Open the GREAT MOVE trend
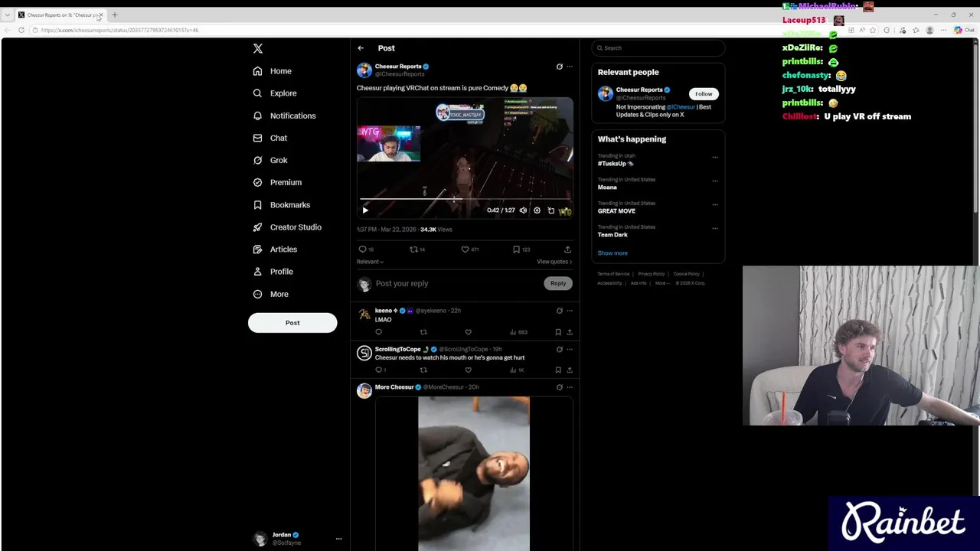980x551 pixels. 616,211
